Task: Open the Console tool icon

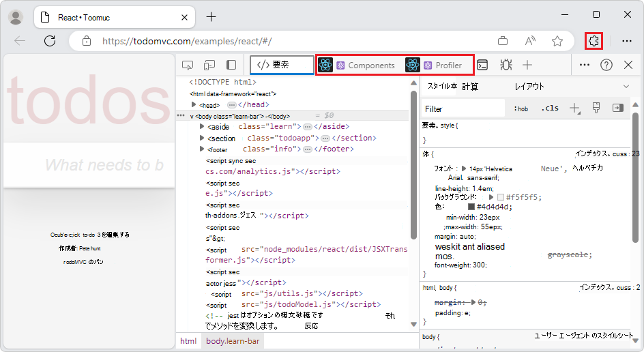Action: pyautogui.click(x=482, y=65)
